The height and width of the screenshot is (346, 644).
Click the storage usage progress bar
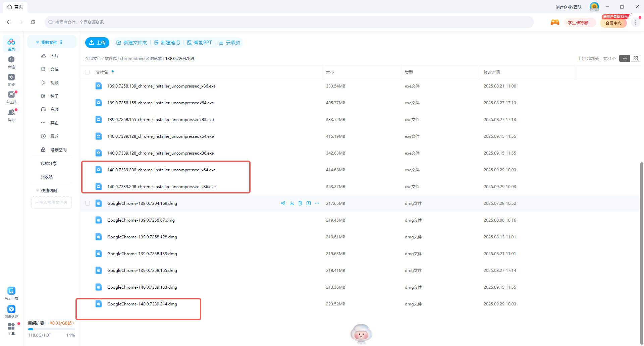pyautogui.click(x=51, y=329)
